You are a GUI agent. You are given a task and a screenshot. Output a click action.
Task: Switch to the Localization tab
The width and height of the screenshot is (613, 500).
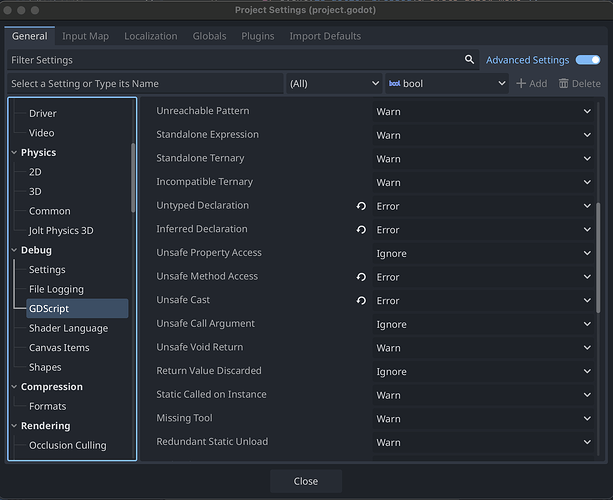tap(151, 36)
